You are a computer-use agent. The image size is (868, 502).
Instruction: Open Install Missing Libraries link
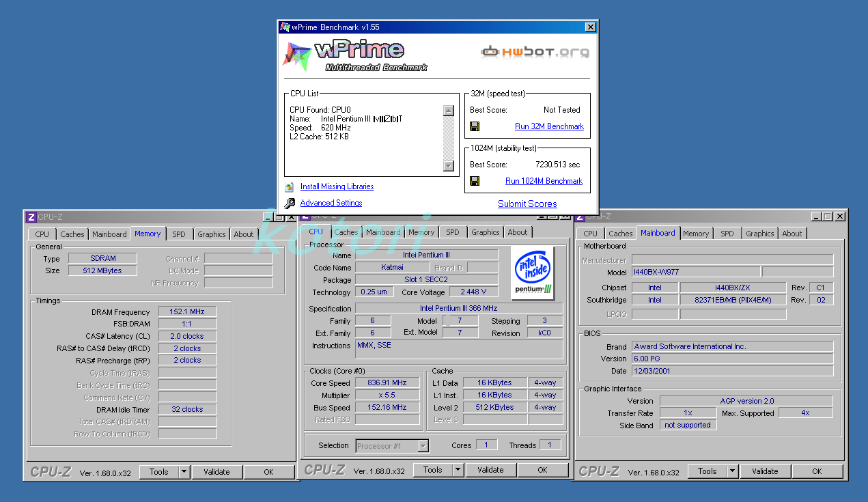click(x=337, y=186)
